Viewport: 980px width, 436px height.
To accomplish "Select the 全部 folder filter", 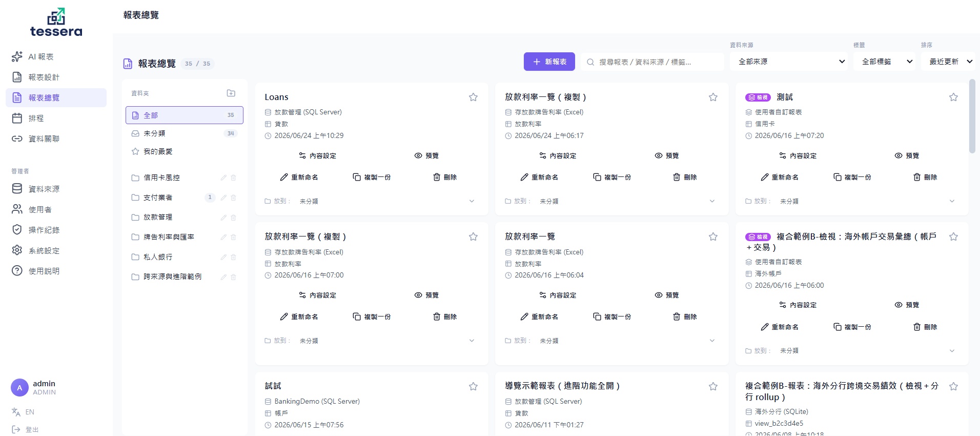I will (185, 115).
